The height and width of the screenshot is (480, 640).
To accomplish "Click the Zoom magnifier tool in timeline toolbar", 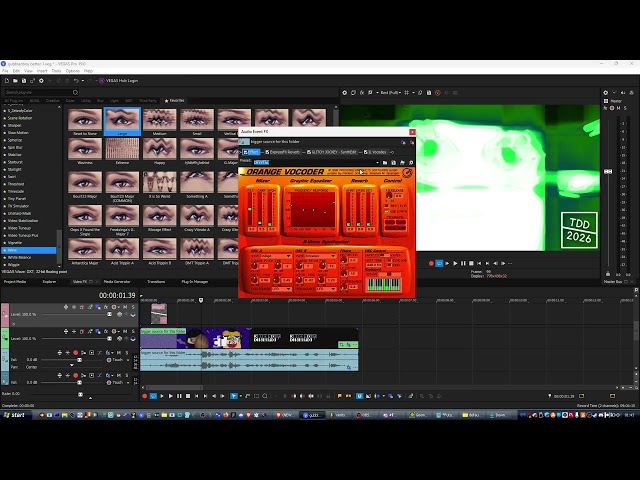I will tap(265, 396).
